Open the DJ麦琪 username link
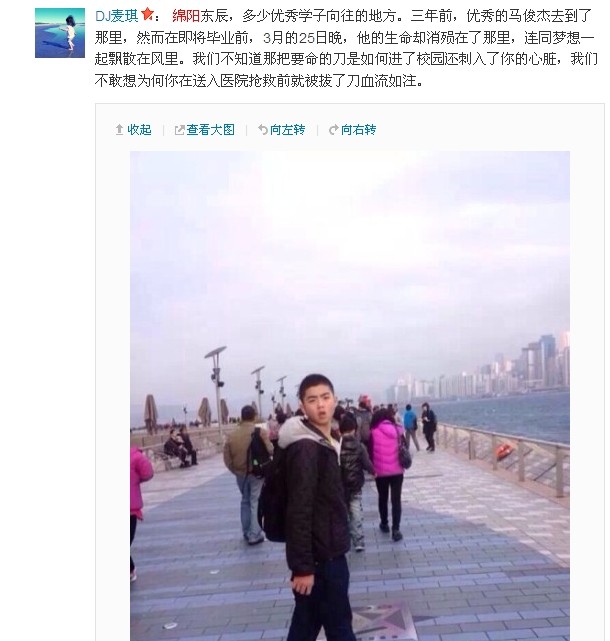This screenshot has height=641, width=610. click(x=117, y=16)
